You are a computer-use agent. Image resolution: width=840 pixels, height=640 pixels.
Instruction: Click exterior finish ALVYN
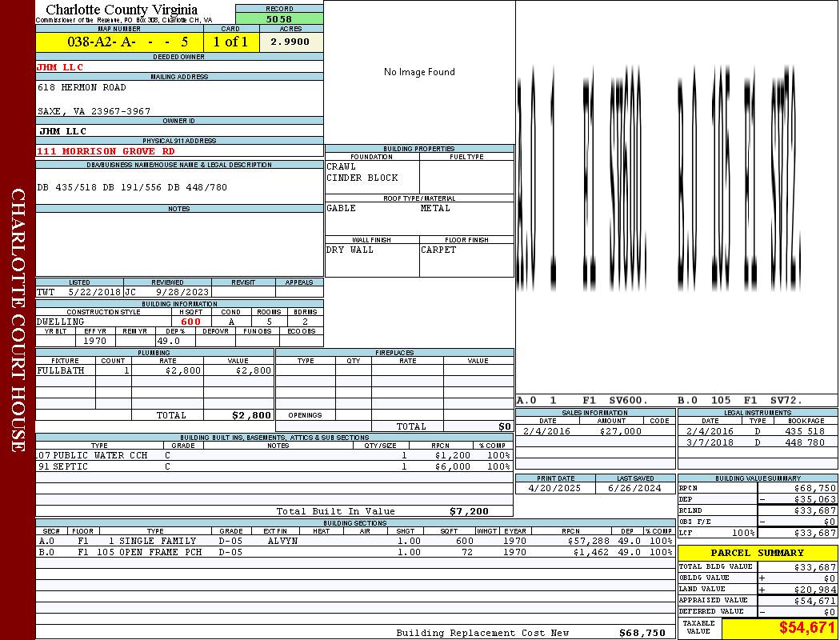[282, 542]
